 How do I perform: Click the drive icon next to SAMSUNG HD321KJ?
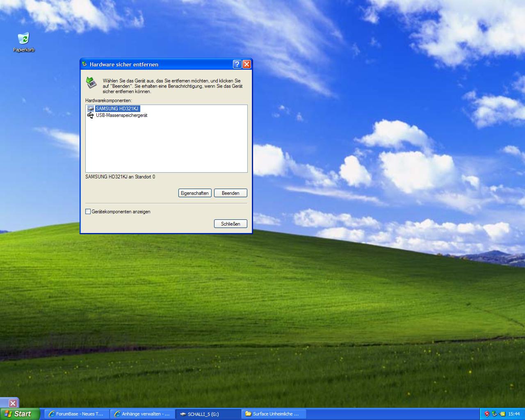click(91, 109)
